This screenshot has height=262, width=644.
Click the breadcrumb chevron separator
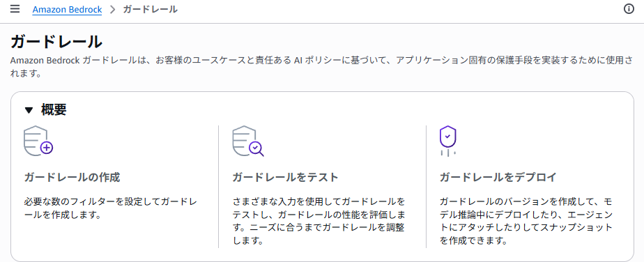[113, 10]
